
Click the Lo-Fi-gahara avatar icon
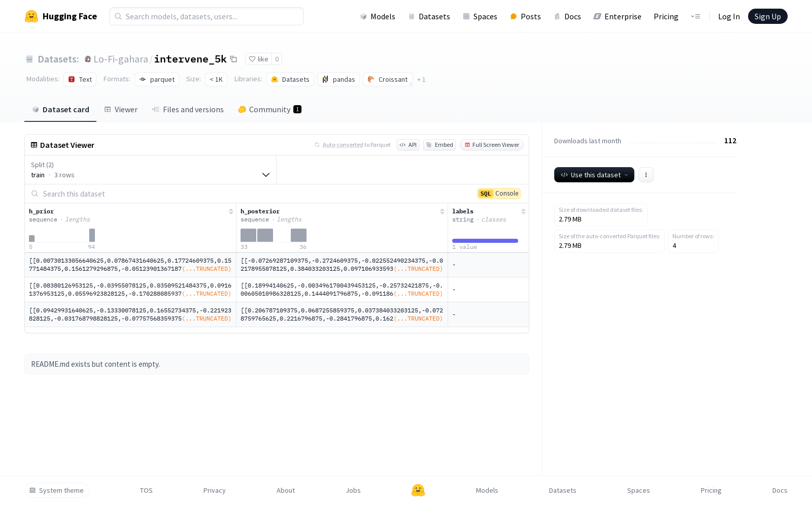pos(88,59)
